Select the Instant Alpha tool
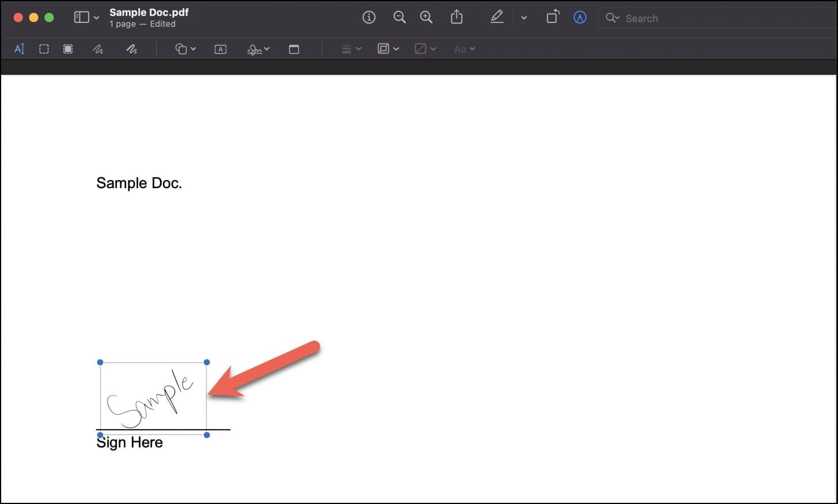This screenshot has height=504, width=838. coord(68,49)
